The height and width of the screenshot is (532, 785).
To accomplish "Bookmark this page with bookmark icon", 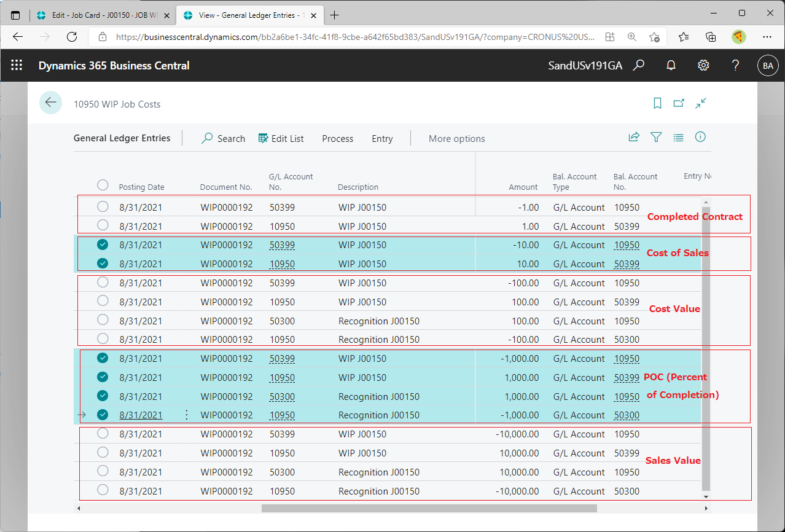I will point(657,104).
